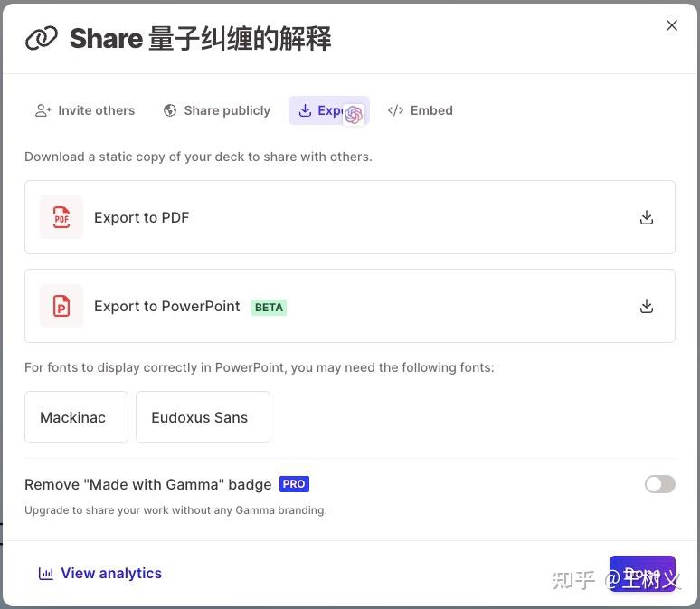Click the download arrow for PowerPoint export
Viewport: 700px width, 609px height.
pyautogui.click(x=647, y=307)
